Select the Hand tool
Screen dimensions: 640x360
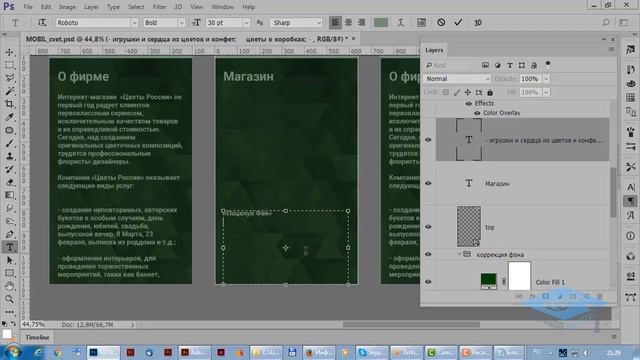pos(9,286)
